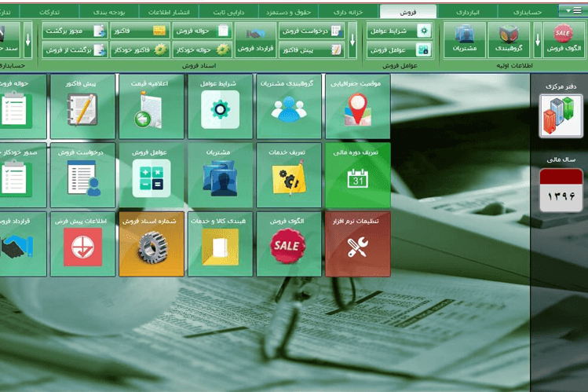
Task: Click the شماره اسناد فروش gear tile
Action: pos(152,244)
